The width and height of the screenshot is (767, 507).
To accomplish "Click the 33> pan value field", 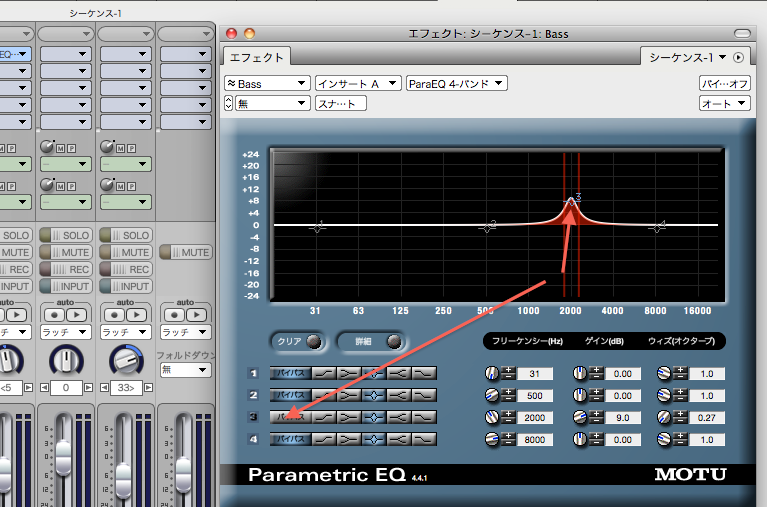I will click(126, 388).
